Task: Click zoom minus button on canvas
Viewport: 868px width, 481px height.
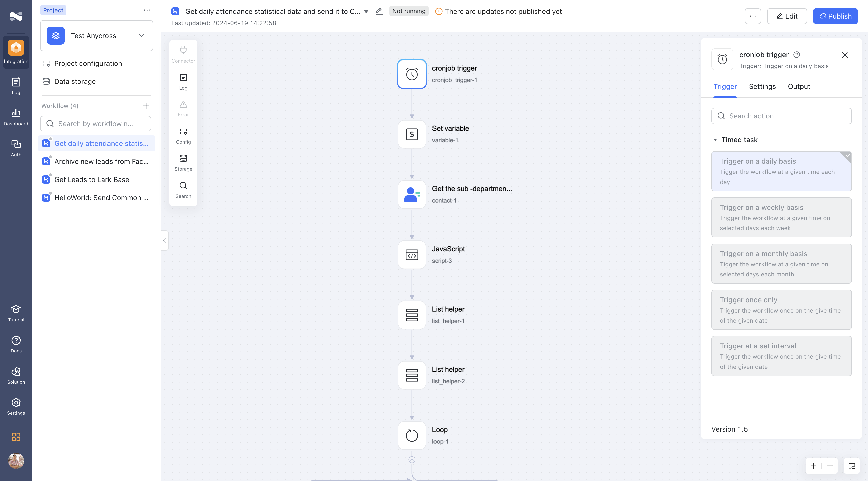Action: (x=830, y=466)
